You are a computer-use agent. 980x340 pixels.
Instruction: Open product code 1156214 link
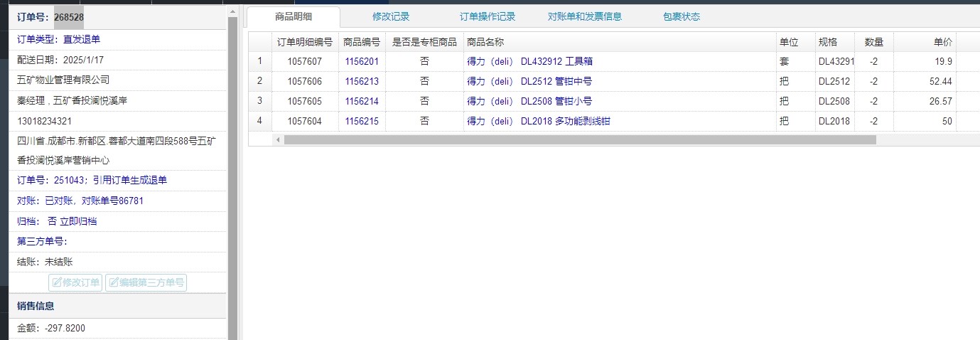tap(362, 102)
